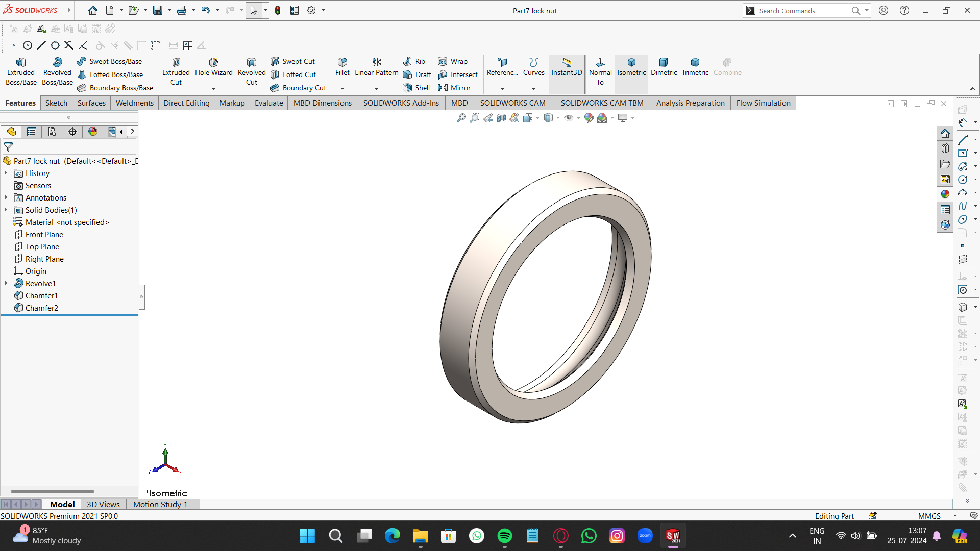Viewport: 980px width, 551px height.
Task: Switch to Dimetric view
Action: click(x=664, y=67)
